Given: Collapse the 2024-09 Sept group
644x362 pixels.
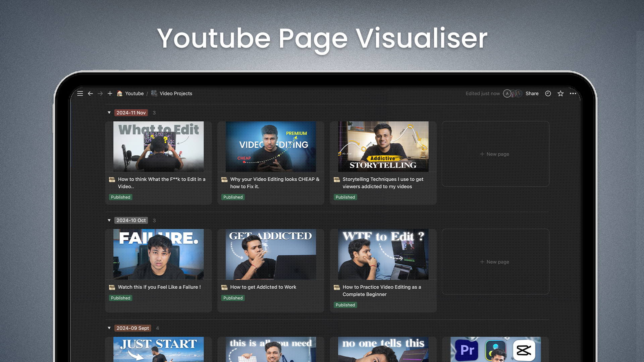Looking at the screenshot, I should point(109,328).
